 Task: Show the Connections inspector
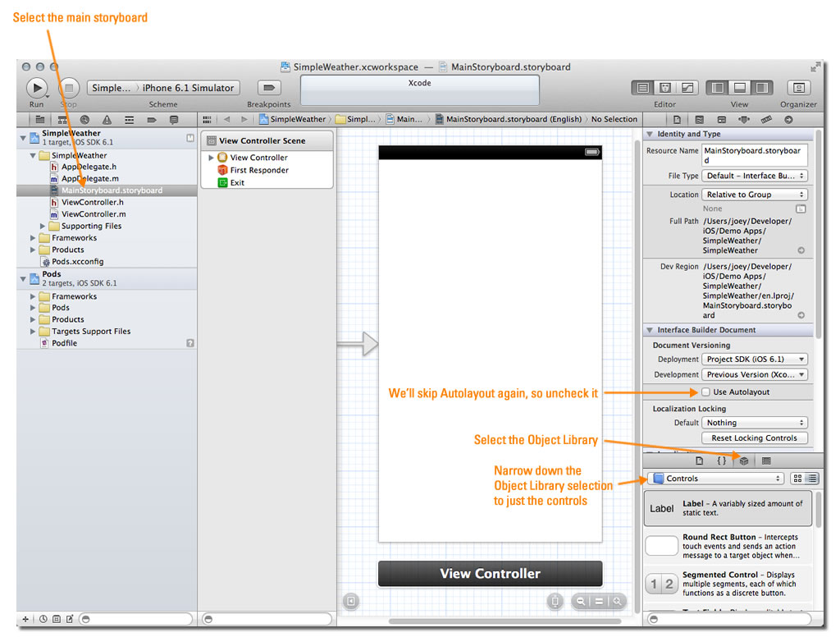tap(788, 120)
